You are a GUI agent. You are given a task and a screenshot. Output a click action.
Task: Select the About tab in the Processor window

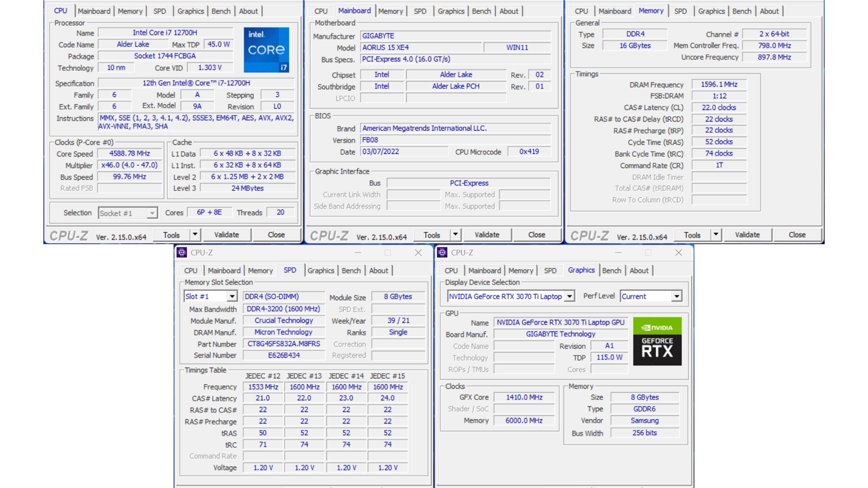[x=248, y=11]
